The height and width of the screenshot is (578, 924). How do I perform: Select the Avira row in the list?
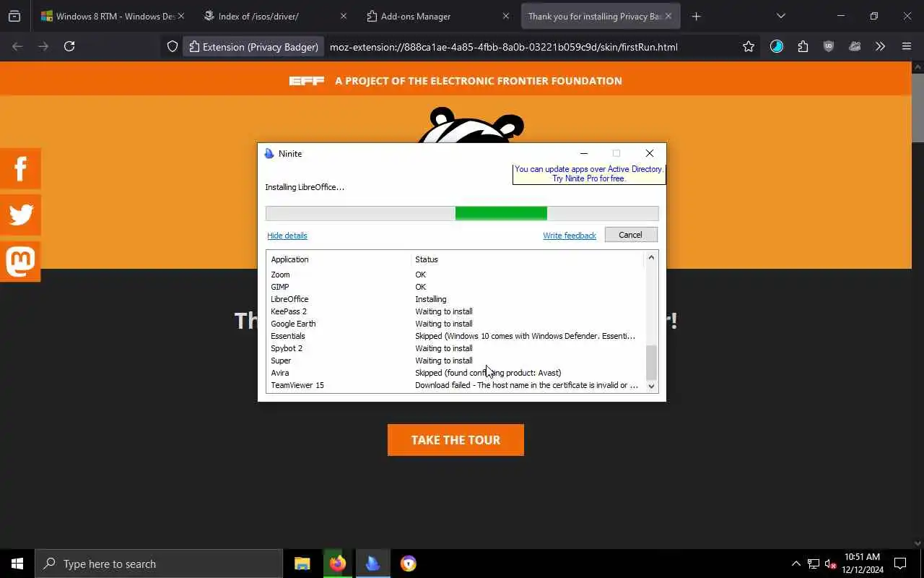point(455,373)
